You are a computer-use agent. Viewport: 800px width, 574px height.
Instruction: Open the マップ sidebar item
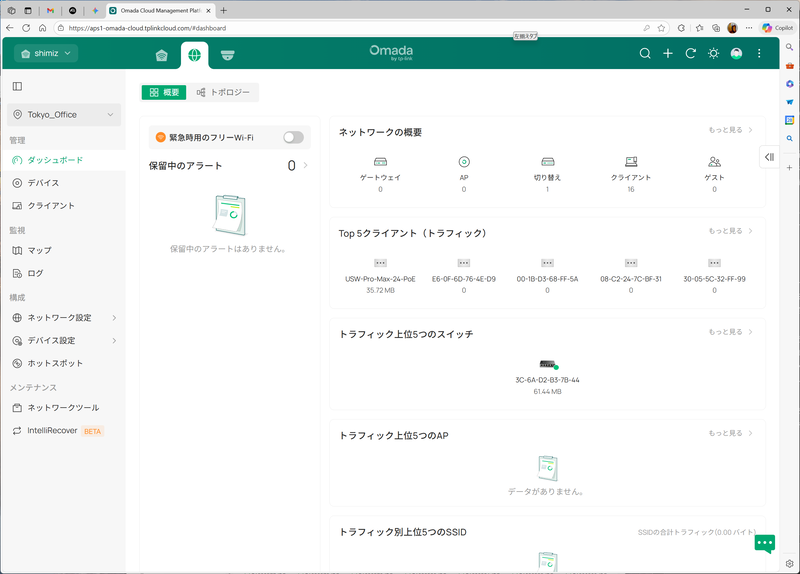62,251
